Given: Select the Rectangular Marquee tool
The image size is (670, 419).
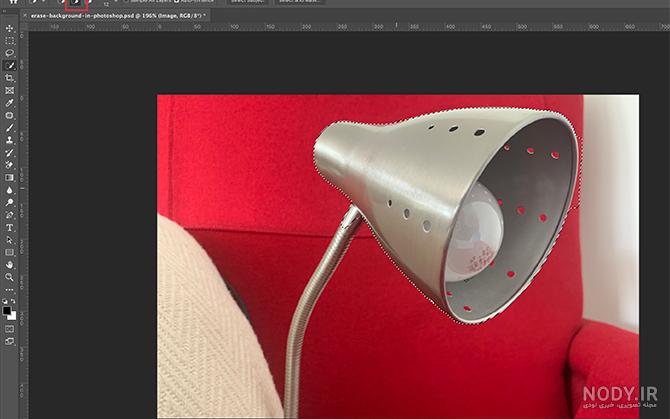Looking at the screenshot, I should 9,41.
